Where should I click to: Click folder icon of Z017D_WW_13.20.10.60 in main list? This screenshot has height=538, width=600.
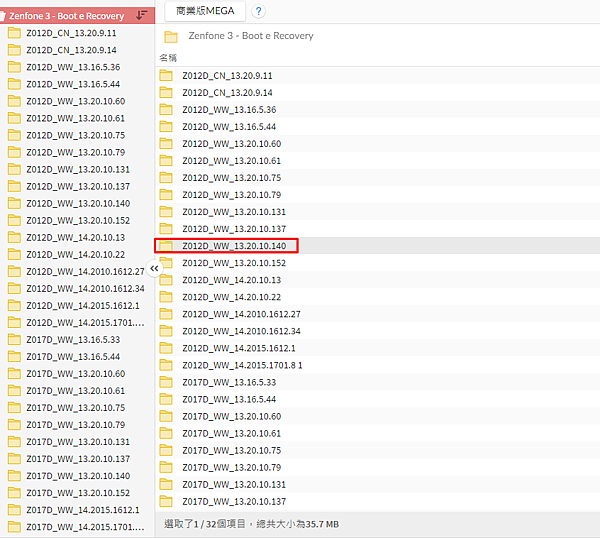click(x=166, y=416)
